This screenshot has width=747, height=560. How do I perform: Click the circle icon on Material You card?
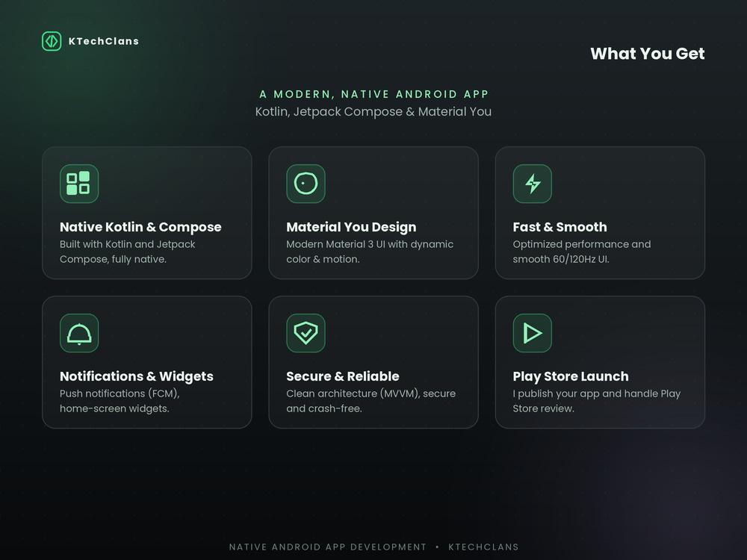click(x=306, y=184)
